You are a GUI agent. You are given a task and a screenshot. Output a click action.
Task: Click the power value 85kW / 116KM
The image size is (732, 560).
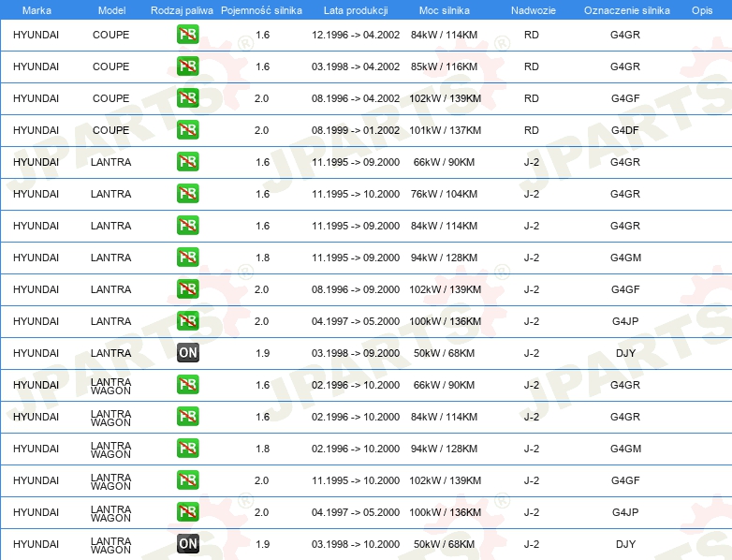(444, 66)
